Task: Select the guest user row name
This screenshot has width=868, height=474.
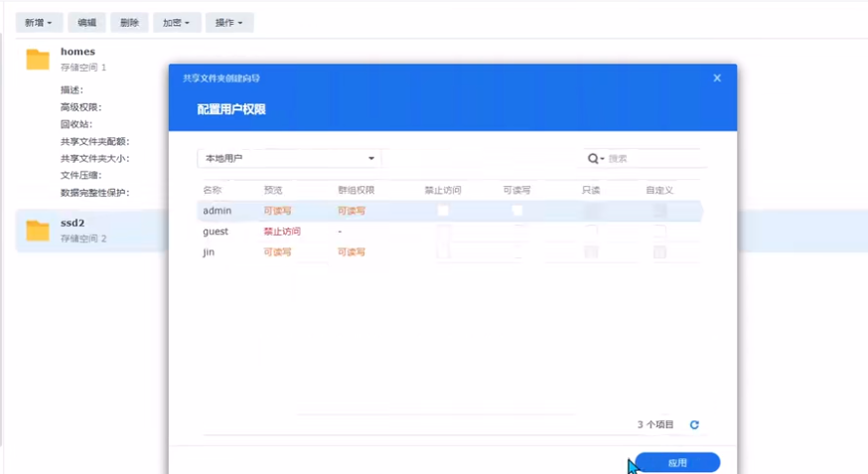Action: pos(216,232)
